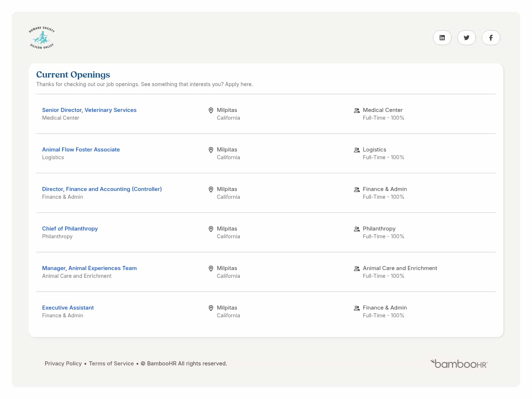Click location pin icon in Senior Director row
Image resolution: width=532 pixels, height=399 pixels.
pos(211,110)
